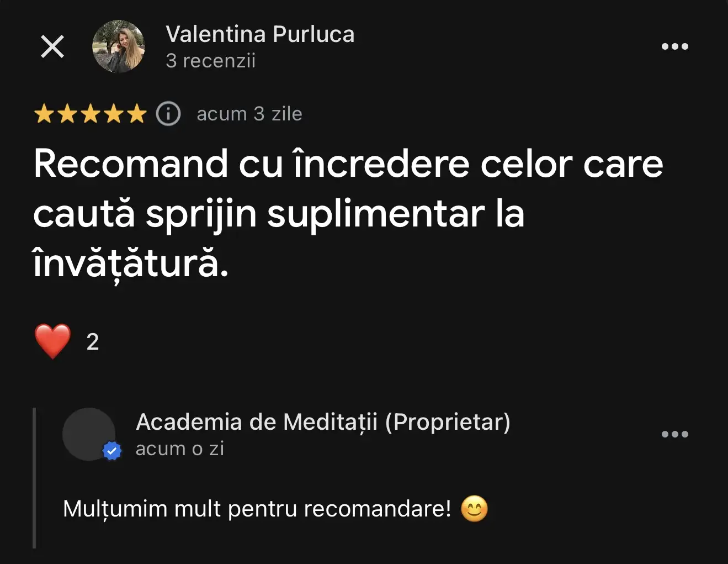
Task: Click the five-star rating
Action: coord(91,114)
